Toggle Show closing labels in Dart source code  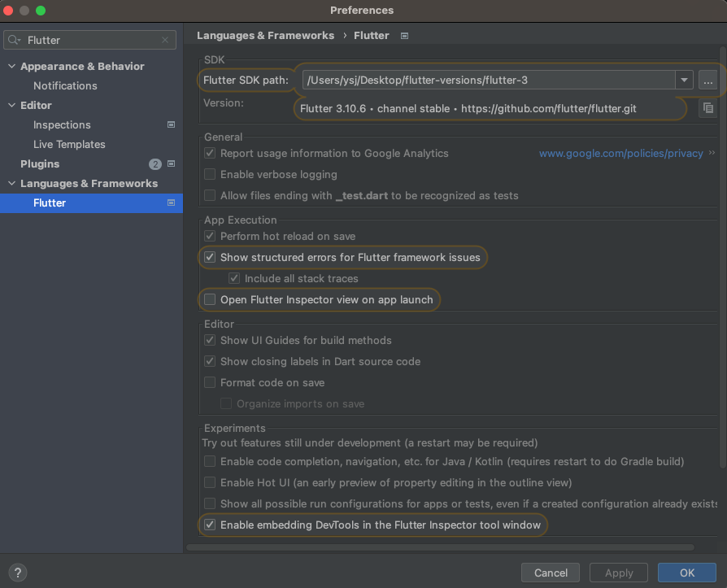(x=210, y=361)
